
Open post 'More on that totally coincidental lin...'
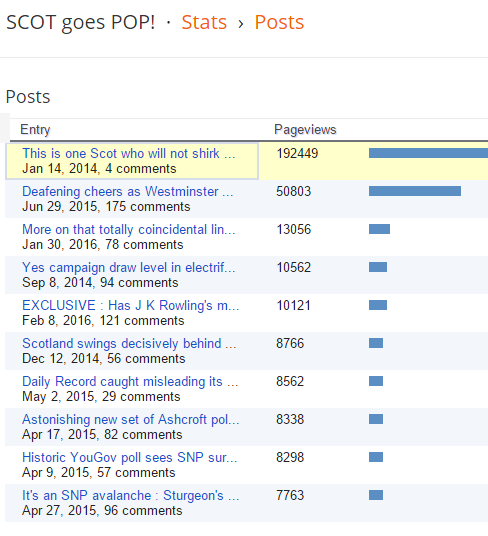(129, 230)
